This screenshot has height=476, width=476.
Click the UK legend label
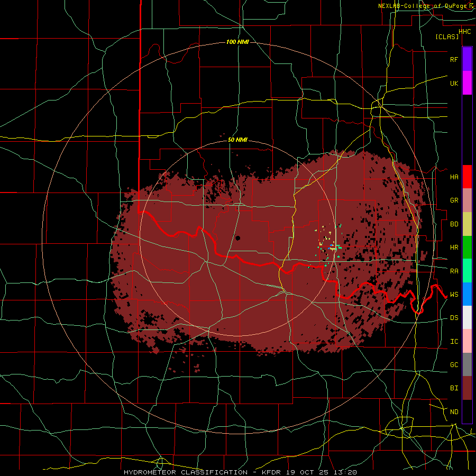click(x=454, y=83)
